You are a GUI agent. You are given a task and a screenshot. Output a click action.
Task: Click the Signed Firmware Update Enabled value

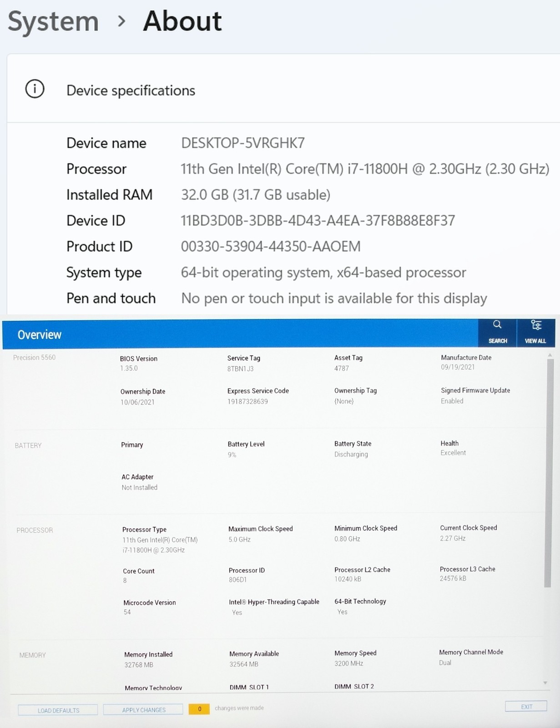point(452,401)
